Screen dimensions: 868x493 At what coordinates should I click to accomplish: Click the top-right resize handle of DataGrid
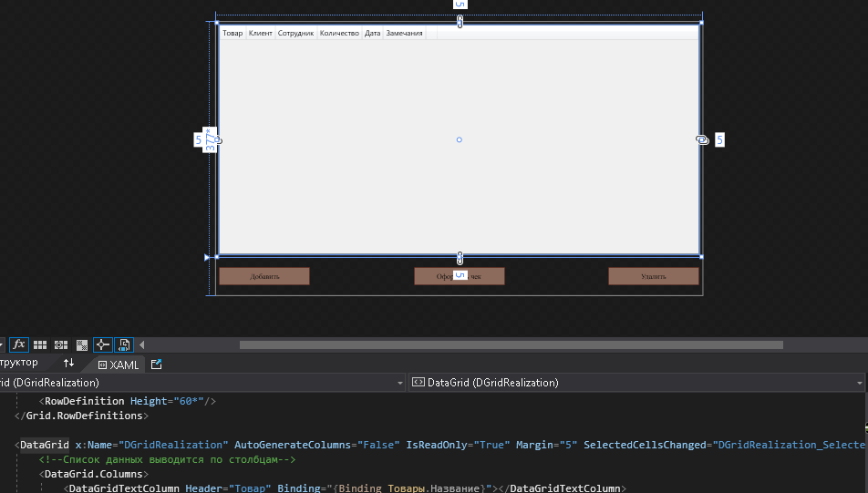click(x=701, y=23)
